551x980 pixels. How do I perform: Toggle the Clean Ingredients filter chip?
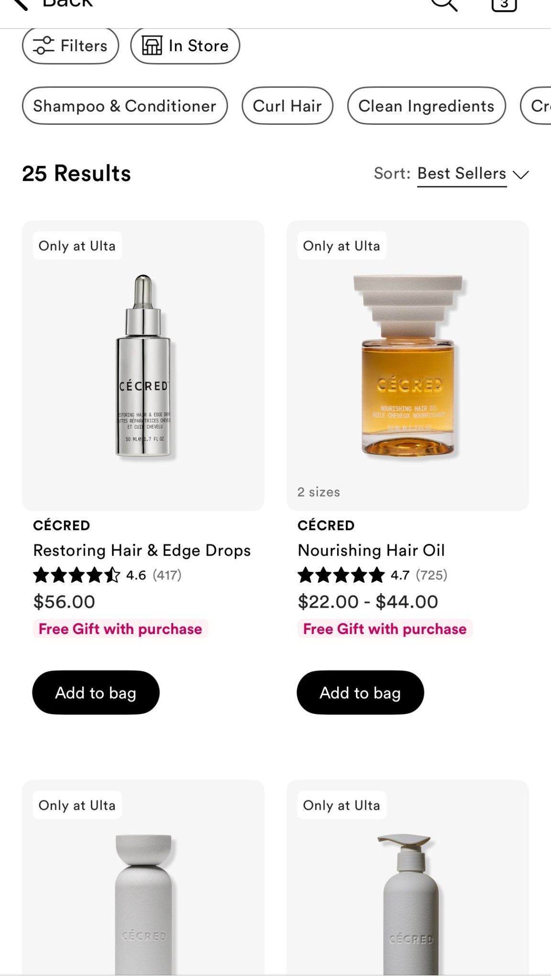(427, 106)
